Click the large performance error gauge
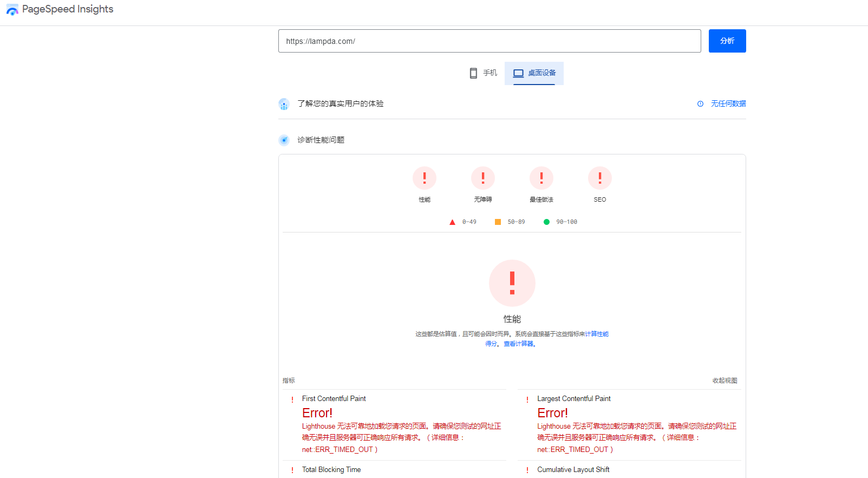This screenshot has width=868, height=478. [512, 283]
